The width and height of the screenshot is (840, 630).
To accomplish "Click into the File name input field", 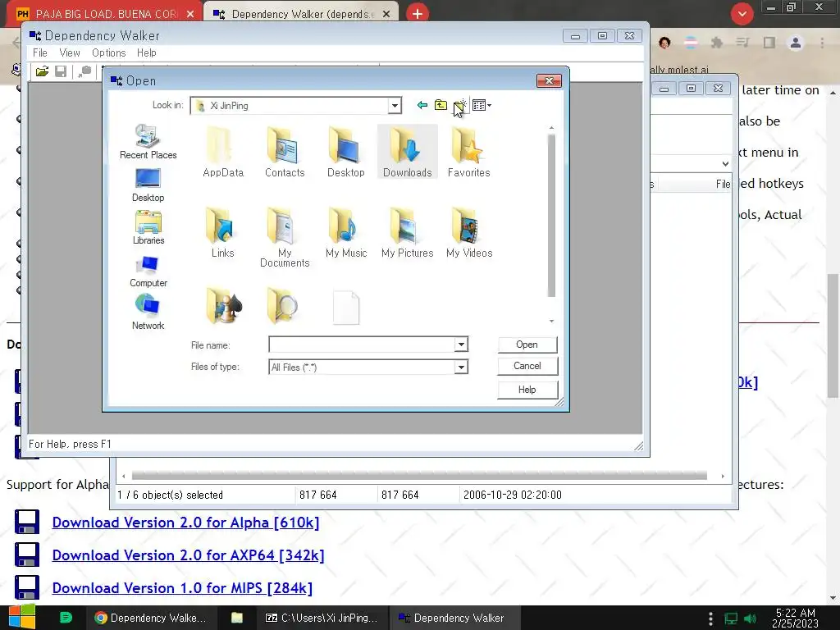I will point(362,345).
